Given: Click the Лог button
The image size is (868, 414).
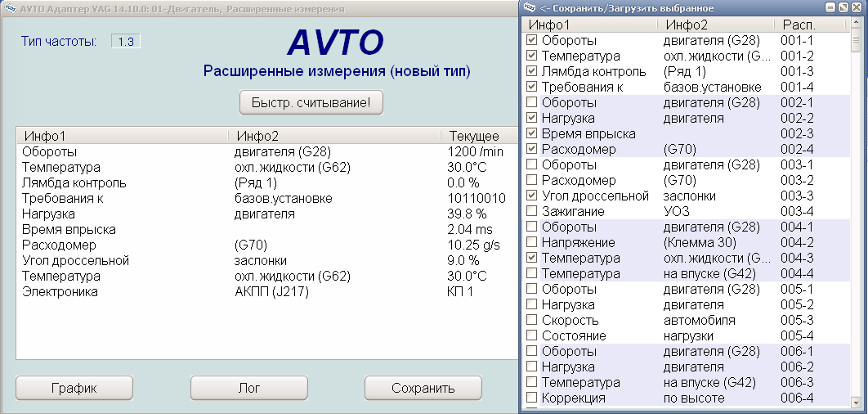Looking at the screenshot, I should pos(249,388).
